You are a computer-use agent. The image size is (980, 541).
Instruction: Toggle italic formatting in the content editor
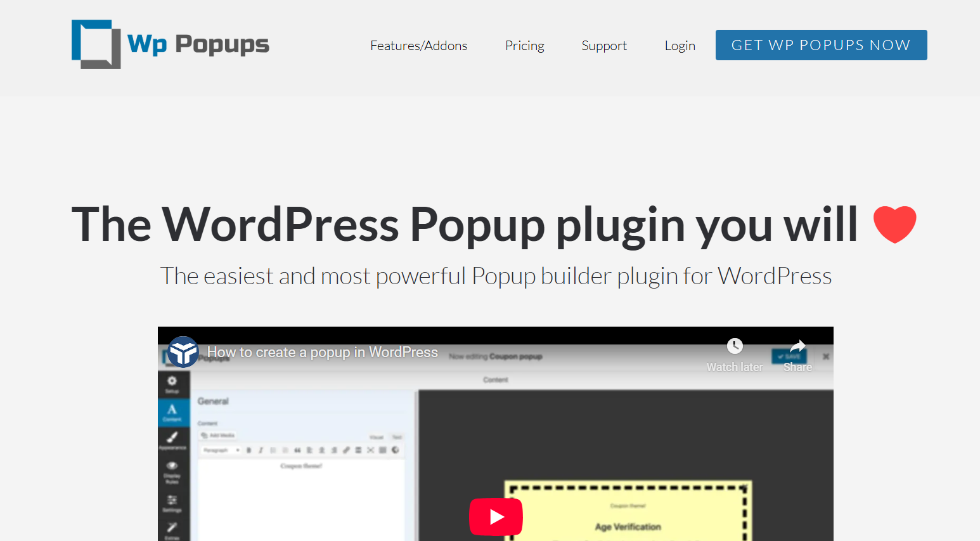(261, 450)
